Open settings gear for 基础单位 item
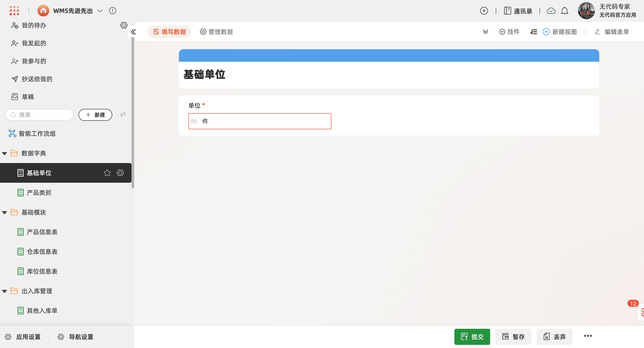 click(x=120, y=173)
